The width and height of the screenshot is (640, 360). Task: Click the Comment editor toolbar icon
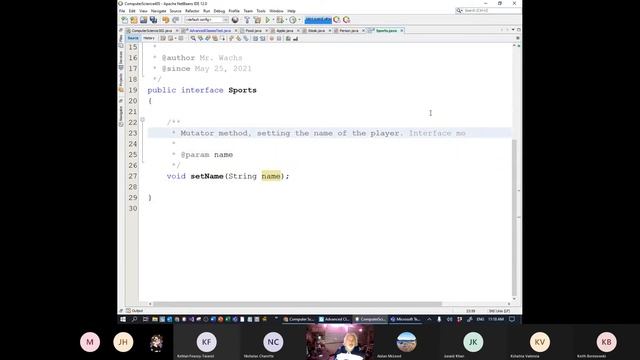coord(288,38)
